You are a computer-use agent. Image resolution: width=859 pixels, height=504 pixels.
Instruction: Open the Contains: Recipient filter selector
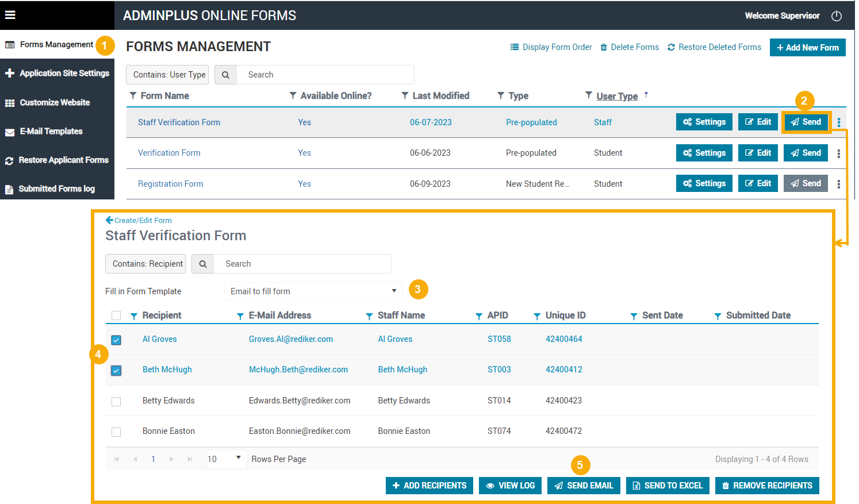point(146,264)
